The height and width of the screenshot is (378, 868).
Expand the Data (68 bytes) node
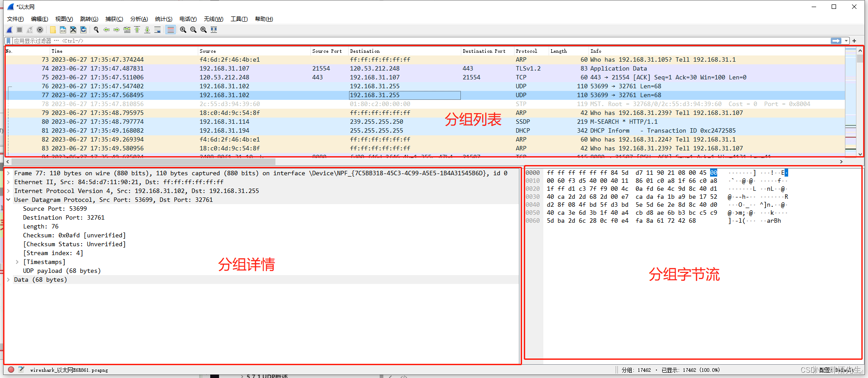coord(8,280)
